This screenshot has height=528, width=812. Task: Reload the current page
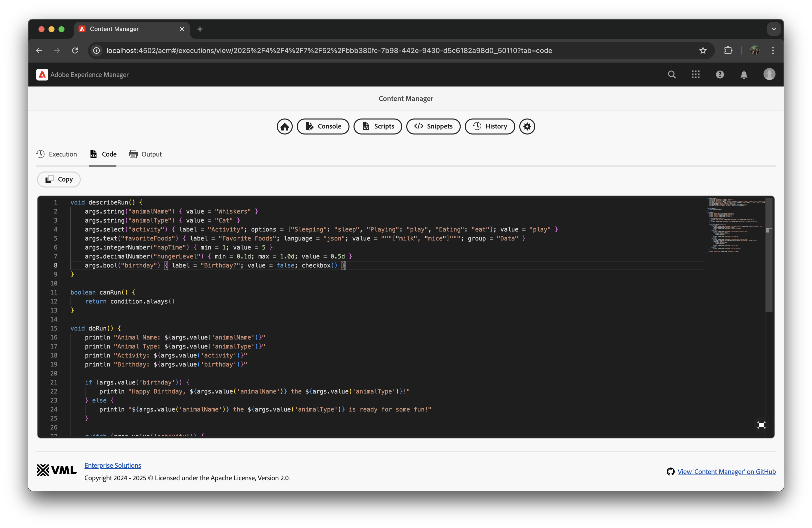point(75,50)
